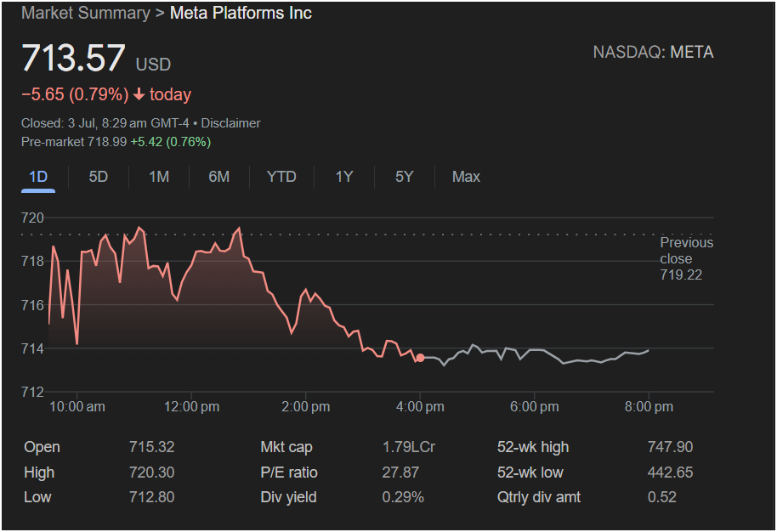Click the 52-wk low value 442.65

coord(670,473)
